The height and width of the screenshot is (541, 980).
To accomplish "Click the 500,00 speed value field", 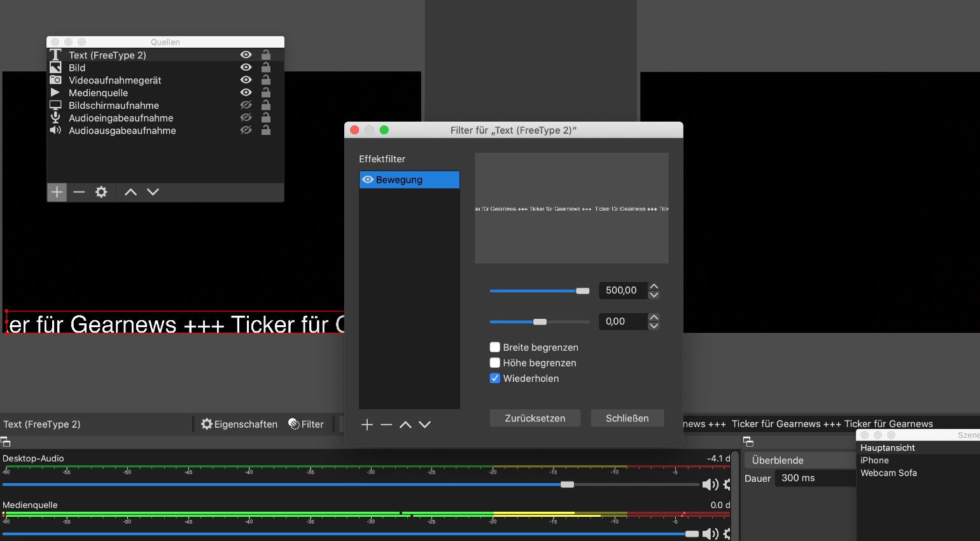I will click(x=622, y=290).
